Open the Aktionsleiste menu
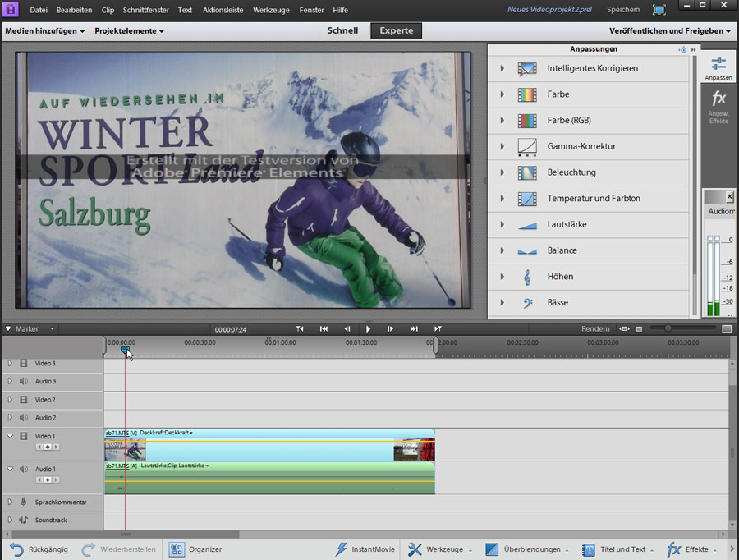 pyautogui.click(x=223, y=10)
